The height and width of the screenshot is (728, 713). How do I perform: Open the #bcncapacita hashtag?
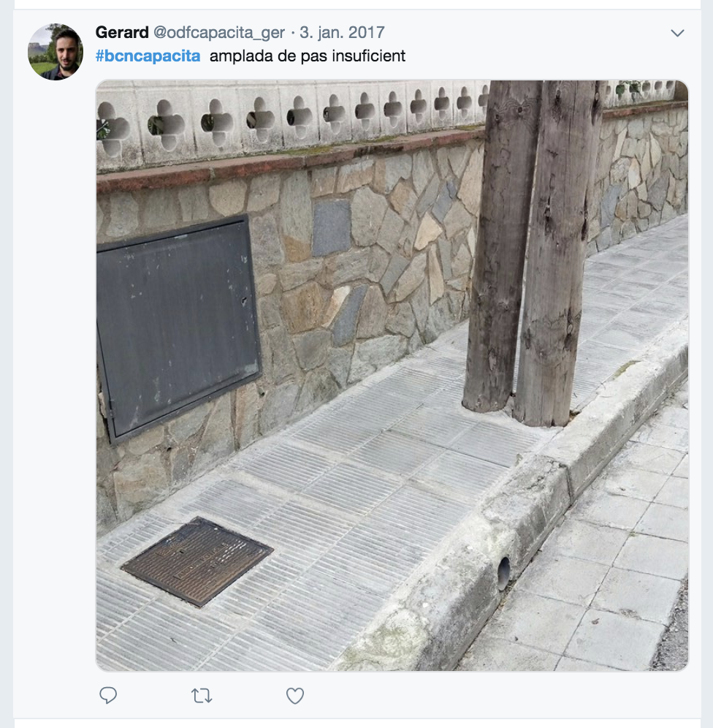[x=148, y=56]
